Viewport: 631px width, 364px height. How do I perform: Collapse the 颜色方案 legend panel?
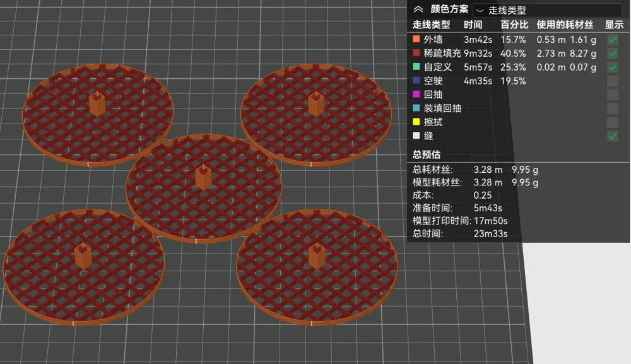point(418,9)
